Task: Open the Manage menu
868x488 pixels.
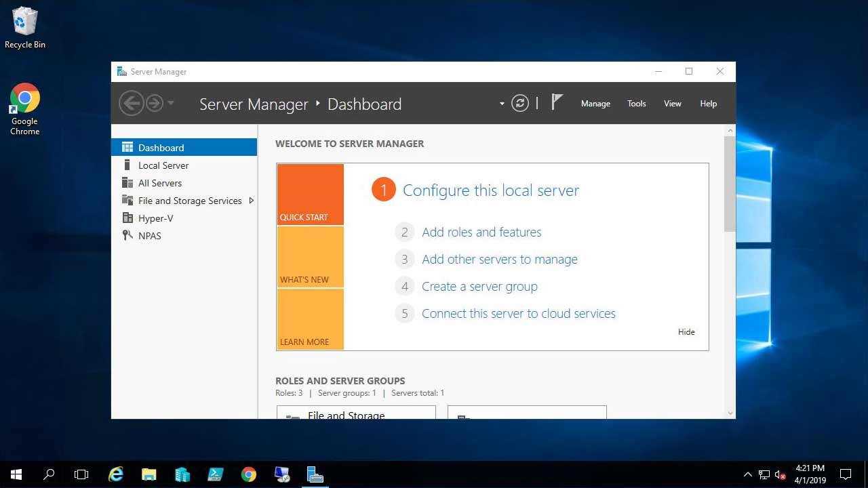Action: pos(595,104)
